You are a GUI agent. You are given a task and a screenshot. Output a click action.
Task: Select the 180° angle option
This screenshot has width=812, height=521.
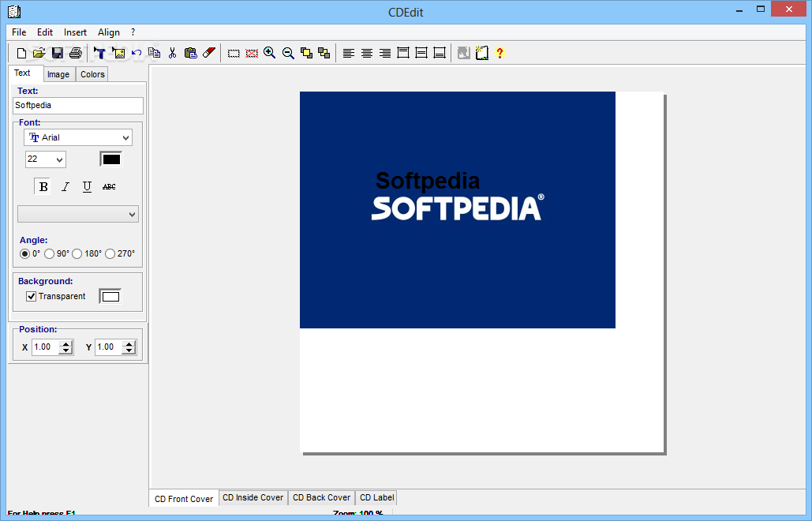[77, 253]
